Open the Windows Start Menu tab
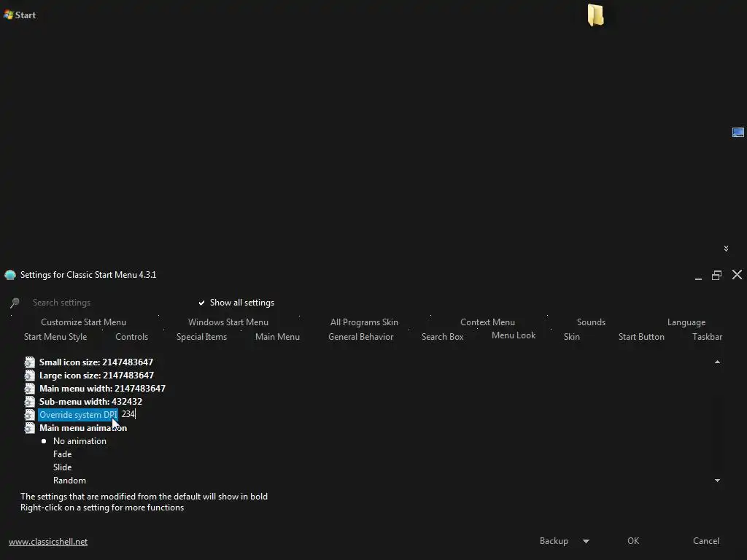747x560 pixels. (x=228, y=322)
